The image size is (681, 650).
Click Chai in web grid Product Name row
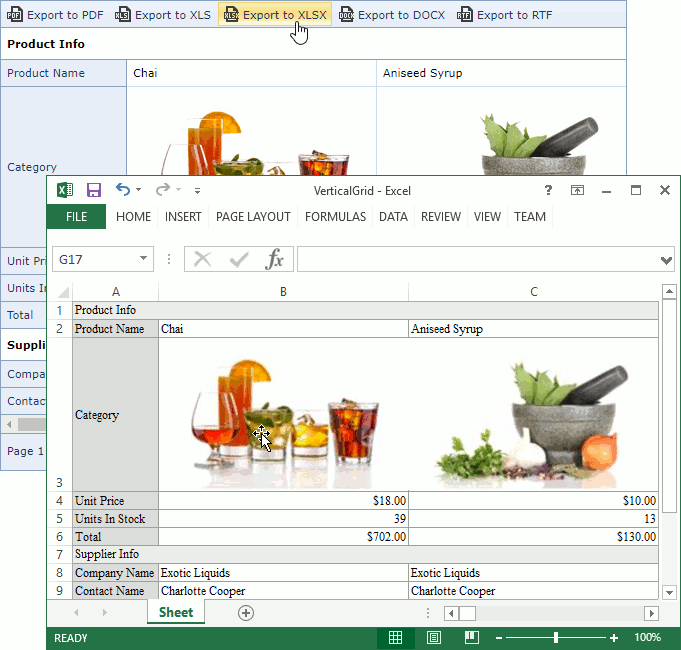click(x=145, y=73)
